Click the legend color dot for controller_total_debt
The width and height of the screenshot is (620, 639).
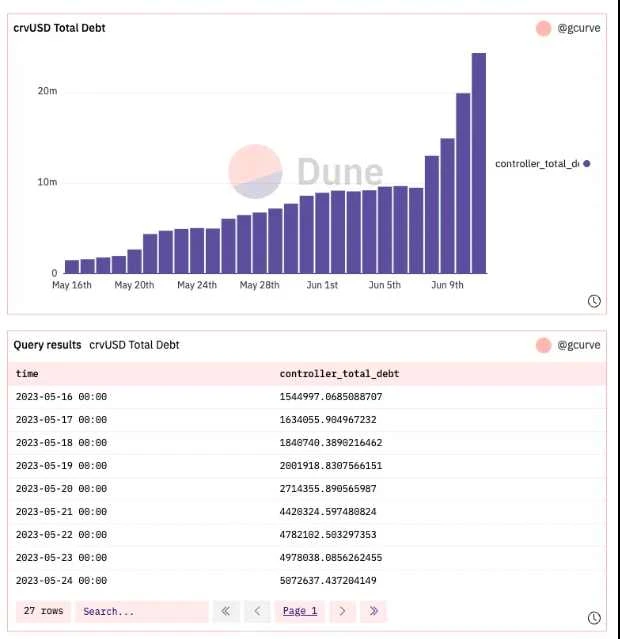pos(587,163)
